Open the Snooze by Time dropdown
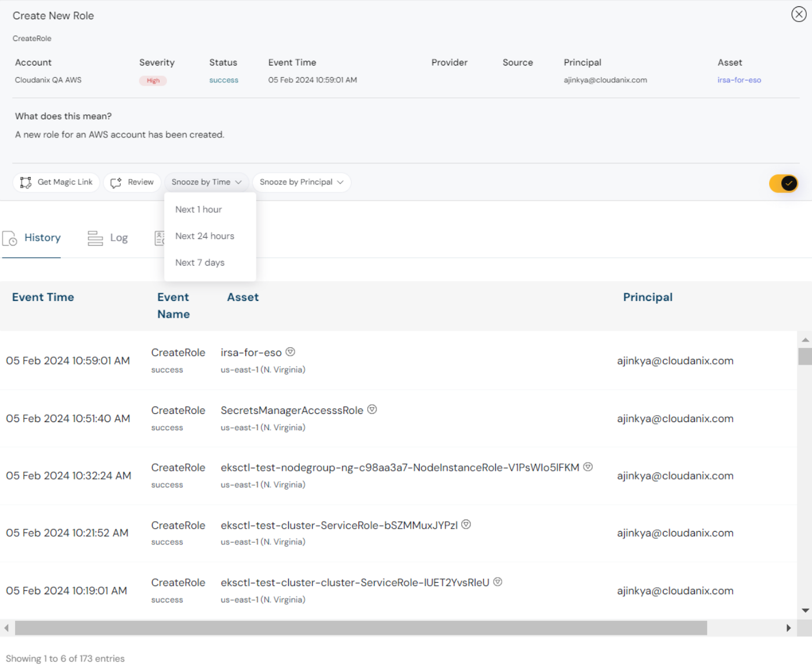Image resolution: width=812 pixels, height=665 pixels. (x=206, y=181)
